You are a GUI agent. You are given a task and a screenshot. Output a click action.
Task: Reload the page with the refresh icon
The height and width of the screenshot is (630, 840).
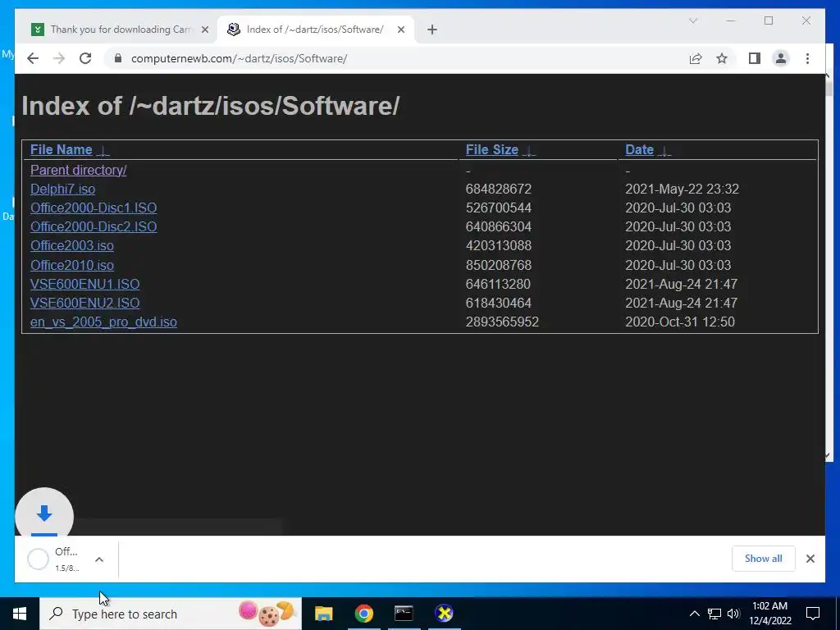(85, 58)
